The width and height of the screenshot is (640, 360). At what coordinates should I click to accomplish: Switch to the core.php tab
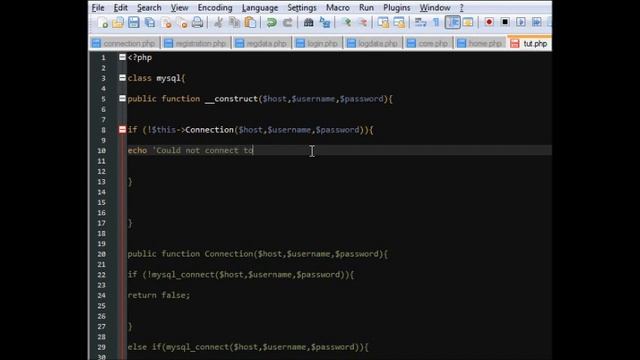click(428, 43)
